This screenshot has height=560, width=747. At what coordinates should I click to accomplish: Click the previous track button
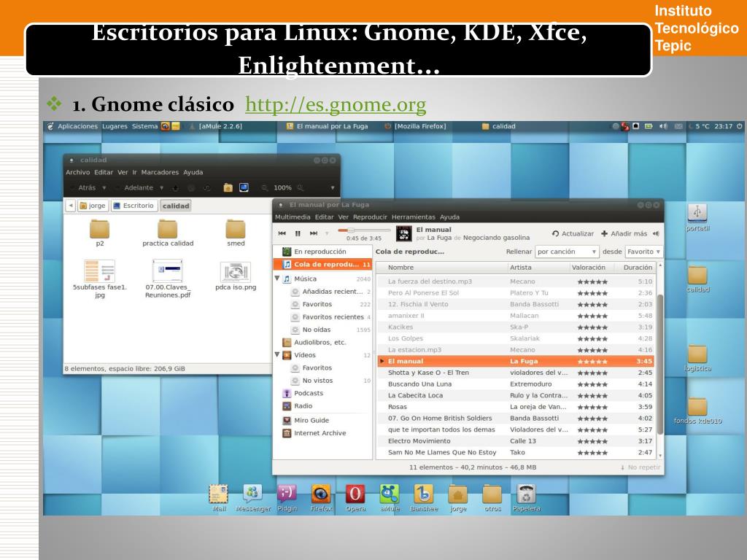pyautogui.click(x=282, y=233)
